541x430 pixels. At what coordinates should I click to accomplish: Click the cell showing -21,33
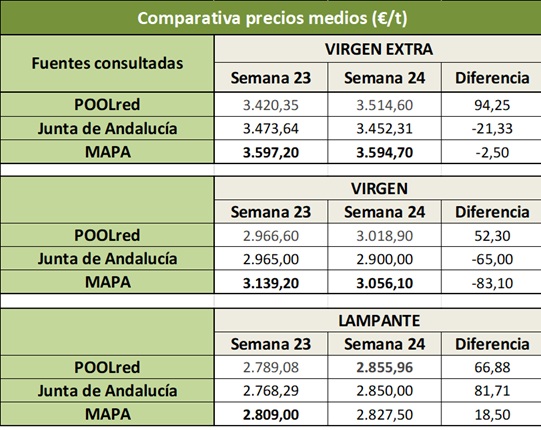492,128
